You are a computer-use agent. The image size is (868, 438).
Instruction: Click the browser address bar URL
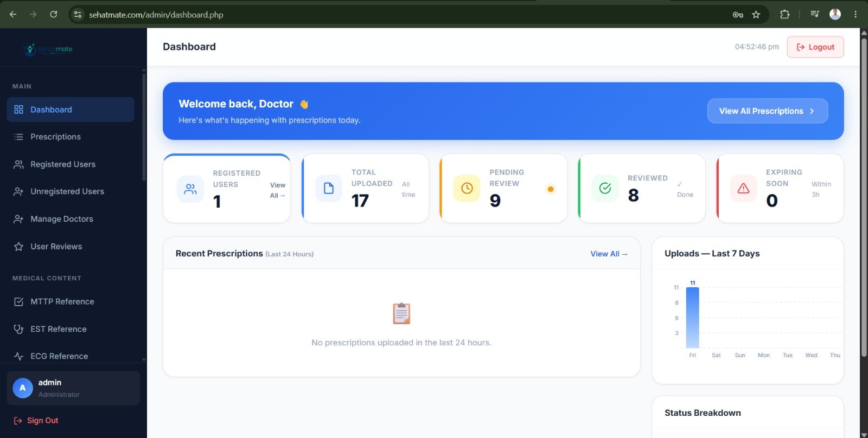pyautogui.click(x=156, y=15)
